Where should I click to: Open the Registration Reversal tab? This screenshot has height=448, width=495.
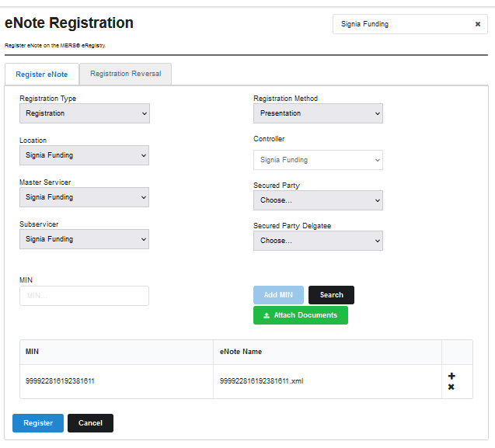pos(126,74)
